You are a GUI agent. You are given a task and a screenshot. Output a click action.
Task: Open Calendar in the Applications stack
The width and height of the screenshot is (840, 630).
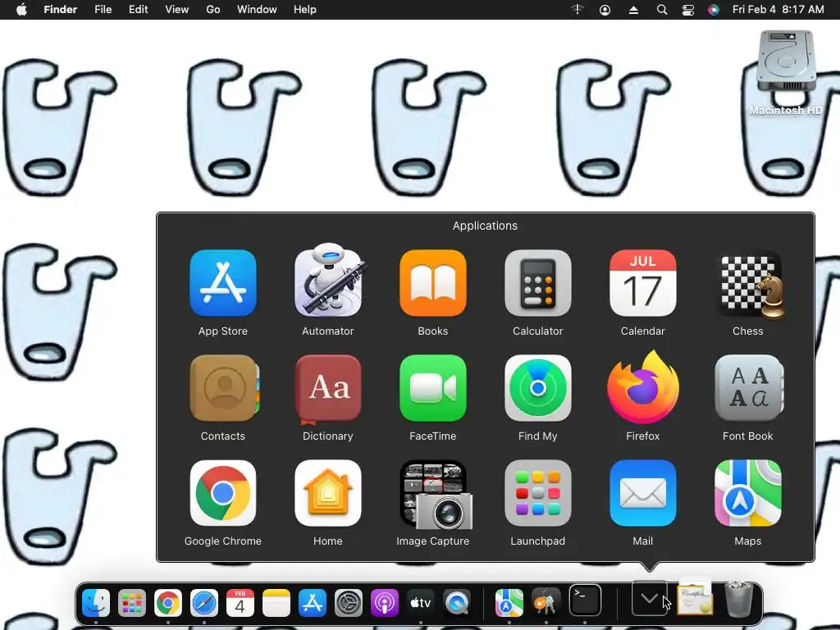tap(643, 283)
